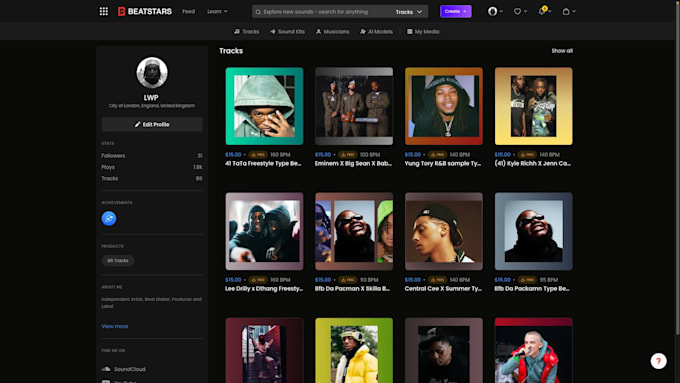Open Lee Drilly x Dthang cover

pos(264,231)
